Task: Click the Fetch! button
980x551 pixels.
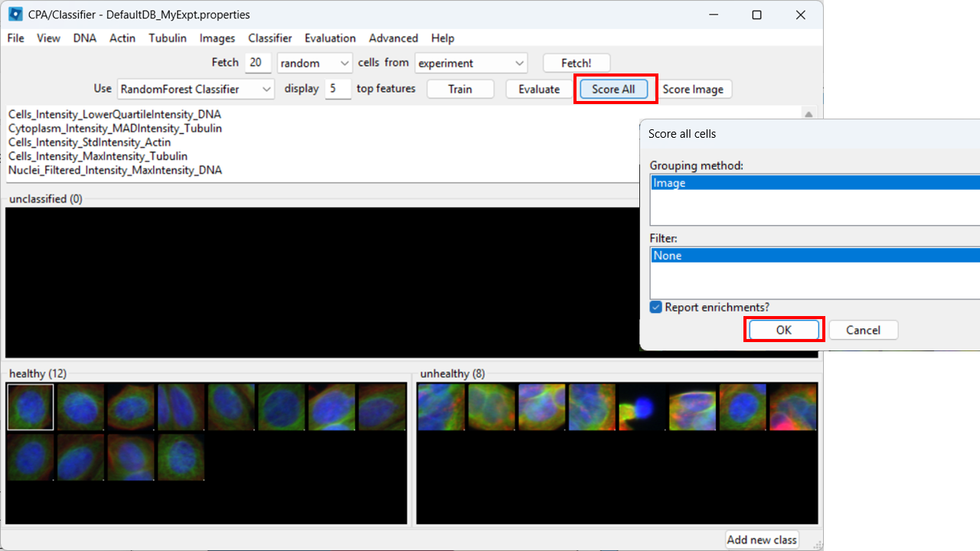Action: click(x=576, y=62)
